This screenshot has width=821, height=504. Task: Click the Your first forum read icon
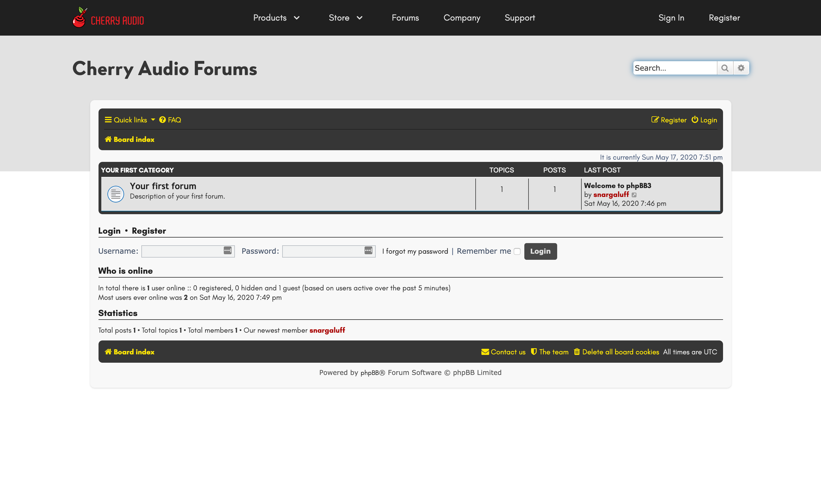tap(116, 194)
